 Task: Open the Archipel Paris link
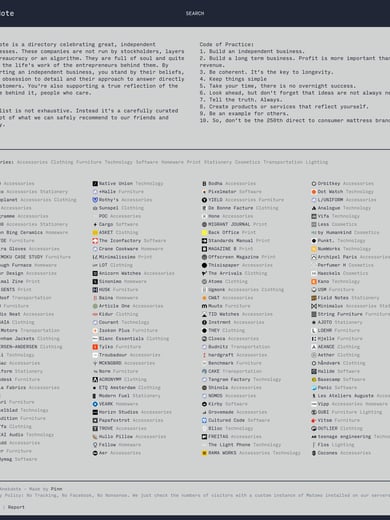pyautogui.click(x=337, y=257)
